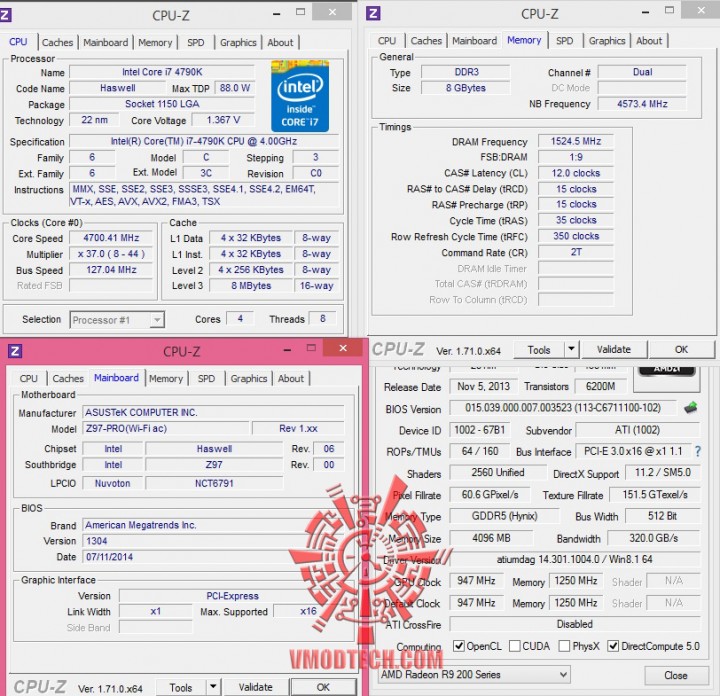
Task: Maximize the Mainboard CPU-Z window
Action: 311,348
